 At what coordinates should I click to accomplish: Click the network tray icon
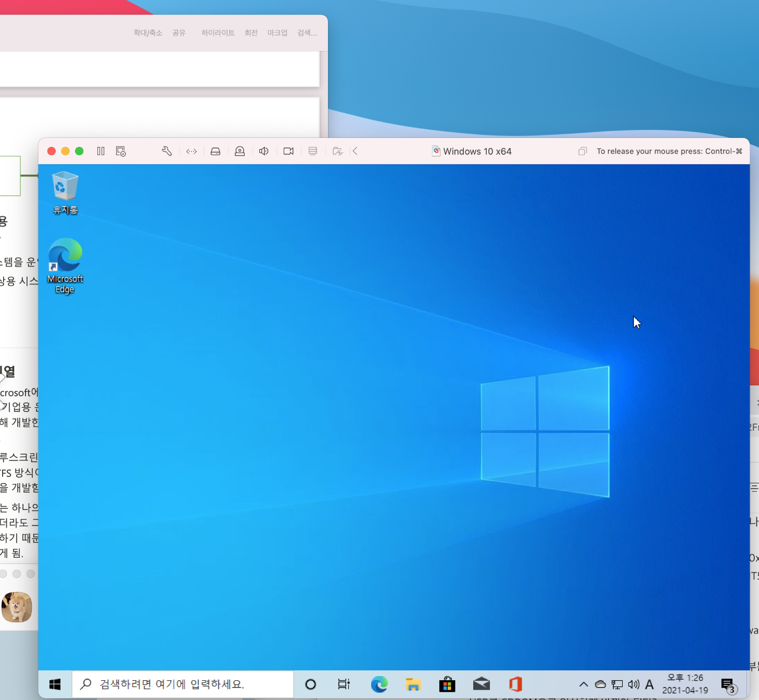(617, 684)
